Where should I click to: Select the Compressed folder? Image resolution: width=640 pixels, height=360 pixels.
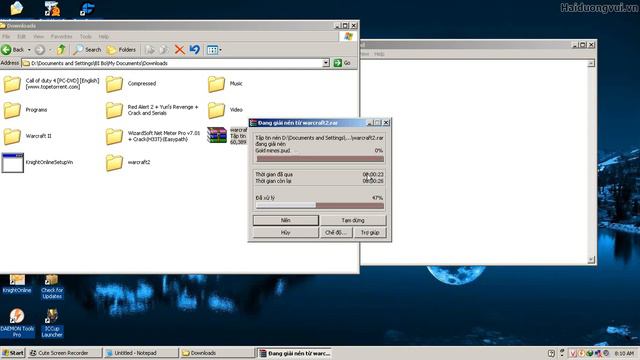[131, 84]
